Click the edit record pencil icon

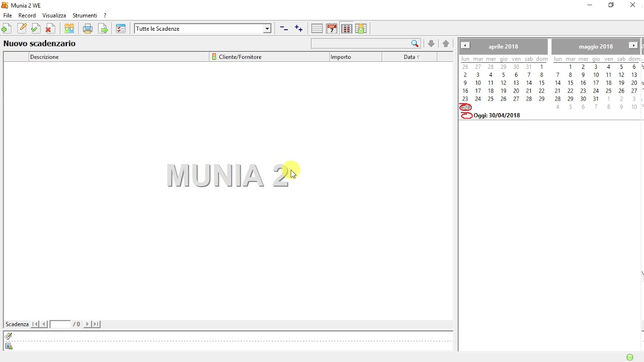point(22,29)
